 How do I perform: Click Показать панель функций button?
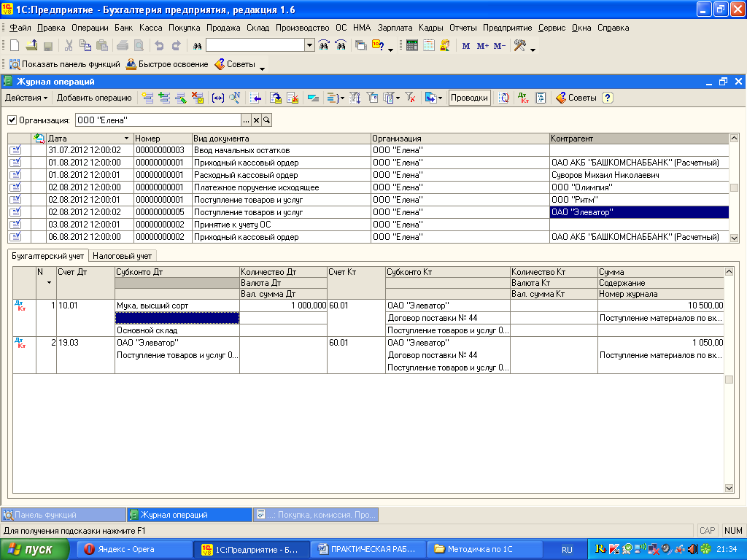coord(65,64)
